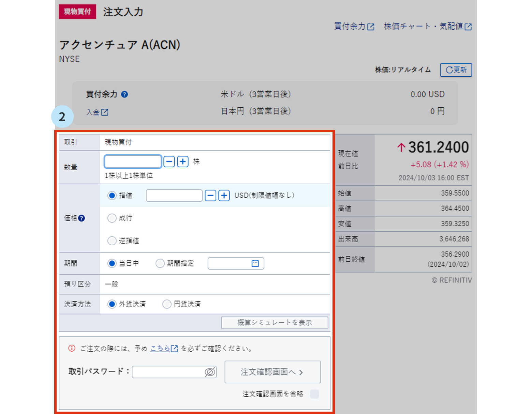Click the 0 円 buying power value

[x=438, y=111]
